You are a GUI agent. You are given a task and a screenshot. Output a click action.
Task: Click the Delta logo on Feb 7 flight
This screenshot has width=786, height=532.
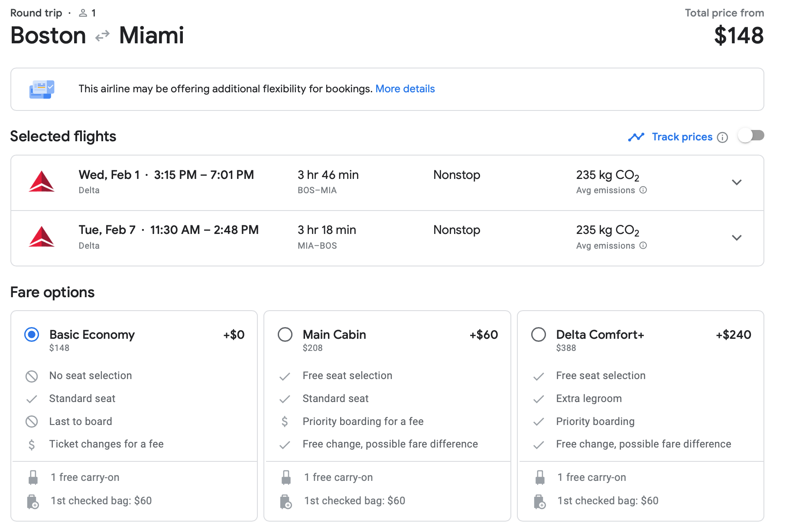click(x=42, y=237)
